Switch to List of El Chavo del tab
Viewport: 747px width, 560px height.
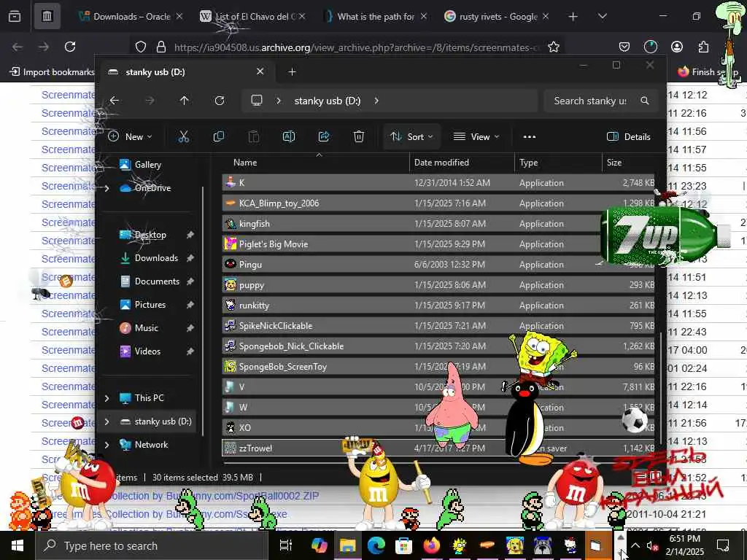(252, 16)
